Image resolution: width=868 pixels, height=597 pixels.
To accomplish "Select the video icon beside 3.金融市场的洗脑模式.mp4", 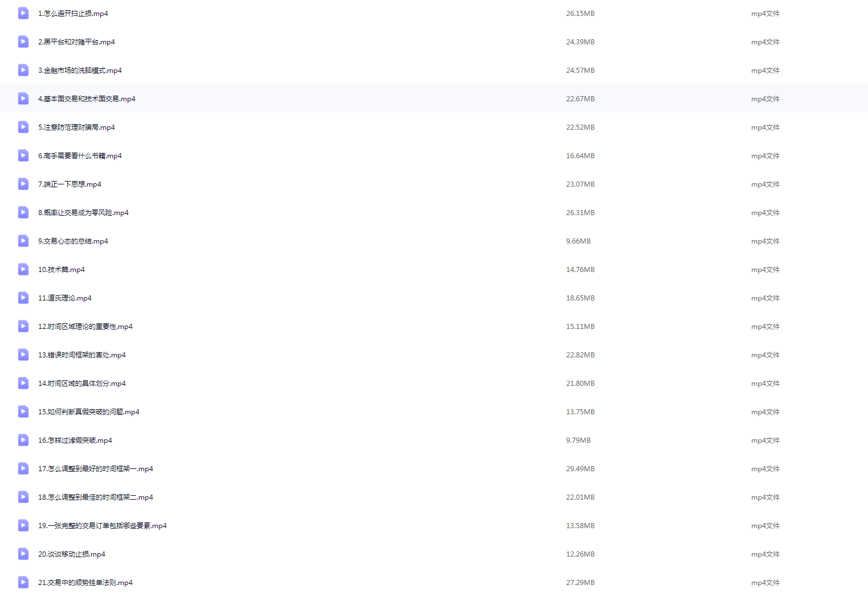I will coord(23,70).
